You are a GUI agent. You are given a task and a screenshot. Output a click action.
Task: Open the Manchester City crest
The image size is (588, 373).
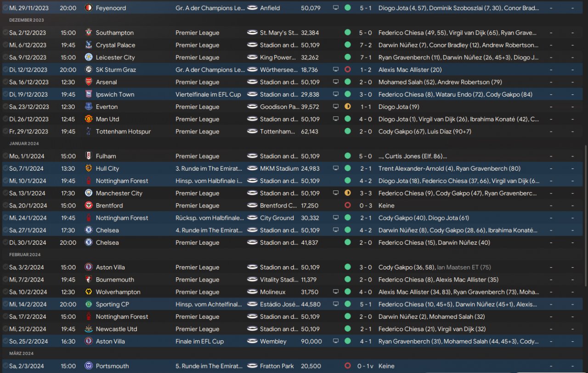coord(89,193)
